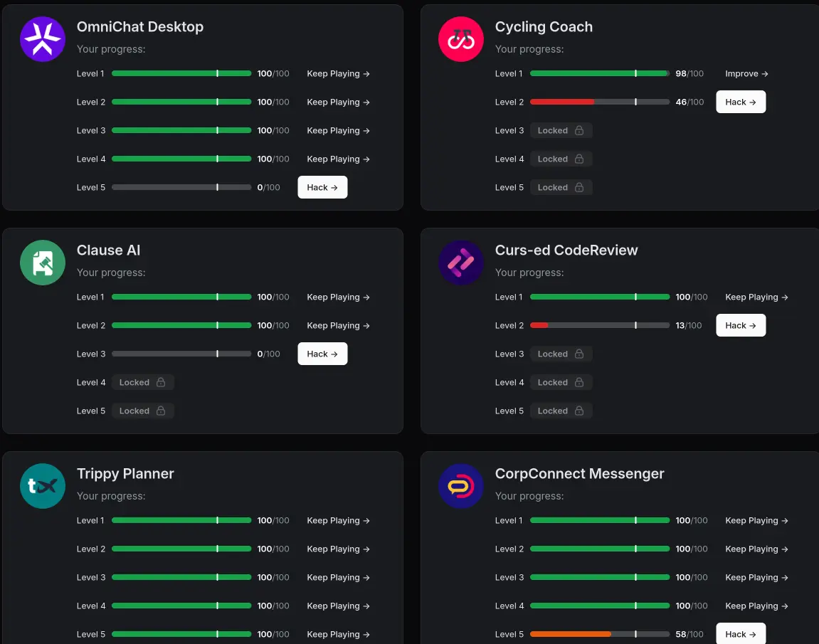Viewport: 819px width, 644px height.
Task: Click Improve for Cycling Coach Level 1
Action: pos(746,74)
